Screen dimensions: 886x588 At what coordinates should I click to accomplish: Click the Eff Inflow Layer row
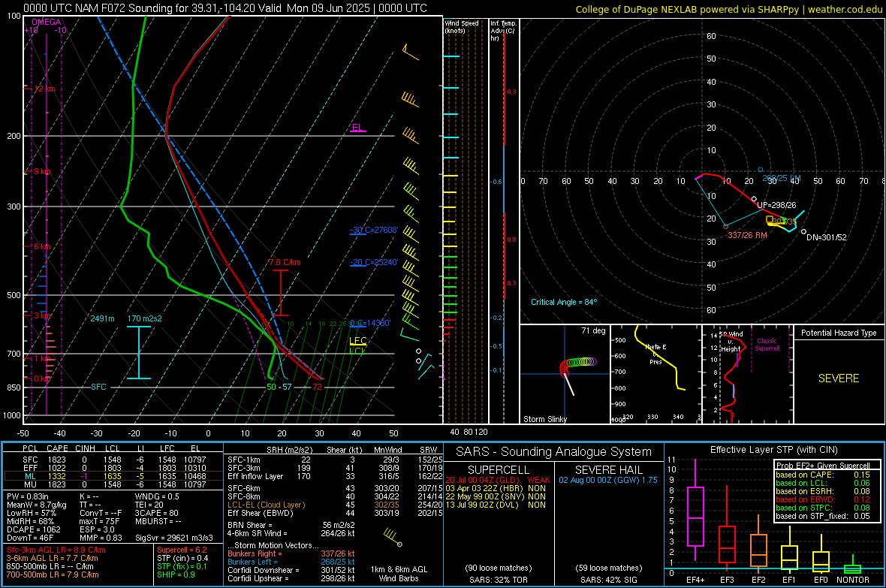(335, 476)
